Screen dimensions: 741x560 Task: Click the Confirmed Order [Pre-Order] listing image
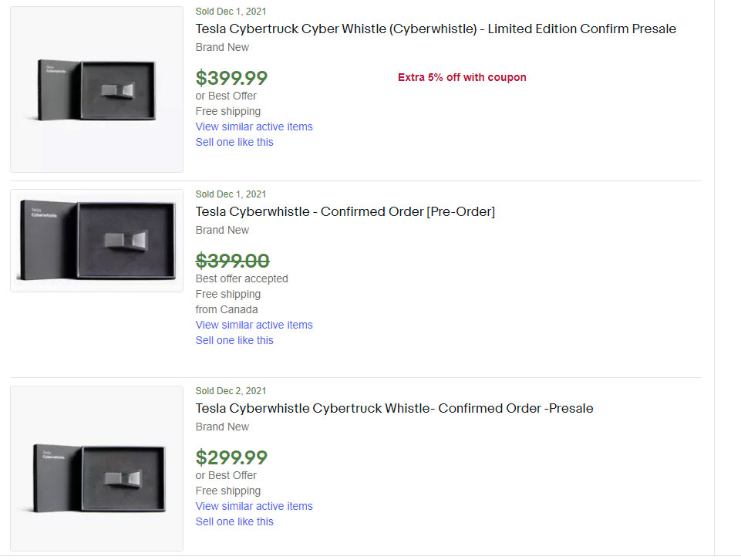tap(96, 241)
